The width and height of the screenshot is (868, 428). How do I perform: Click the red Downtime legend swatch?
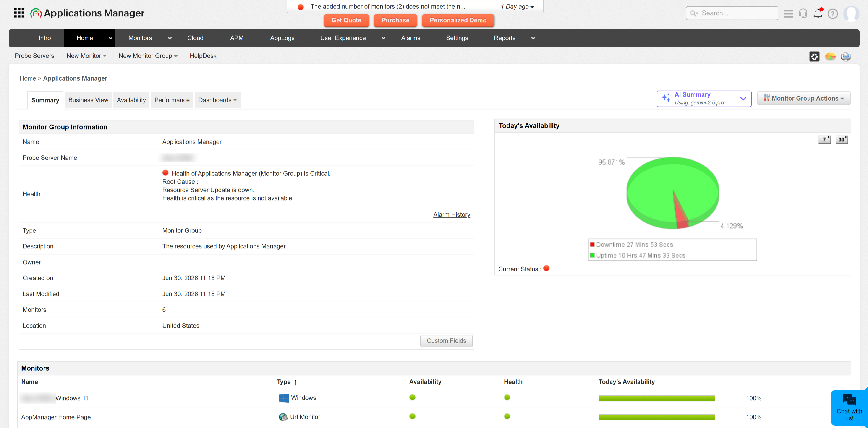point(592,244)
